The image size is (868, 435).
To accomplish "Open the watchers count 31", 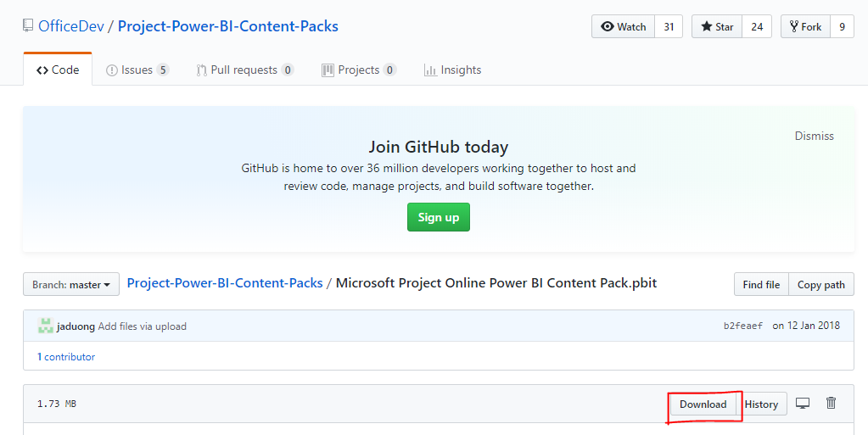I will tap(669, 26).
